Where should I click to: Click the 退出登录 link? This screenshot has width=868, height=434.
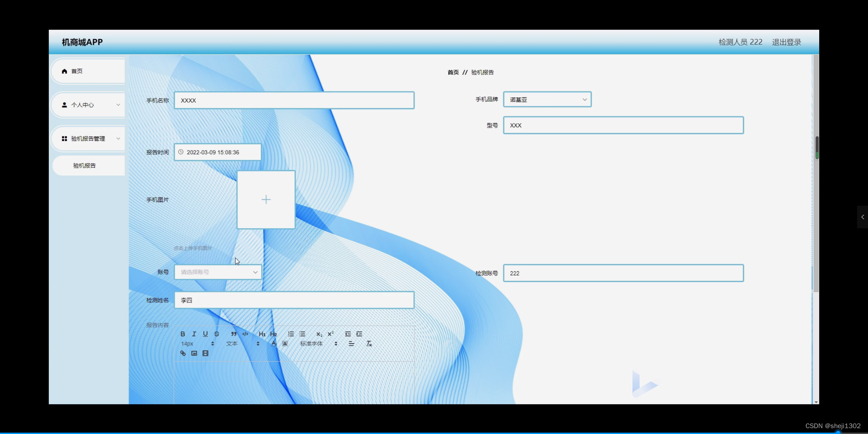[786, 42]
